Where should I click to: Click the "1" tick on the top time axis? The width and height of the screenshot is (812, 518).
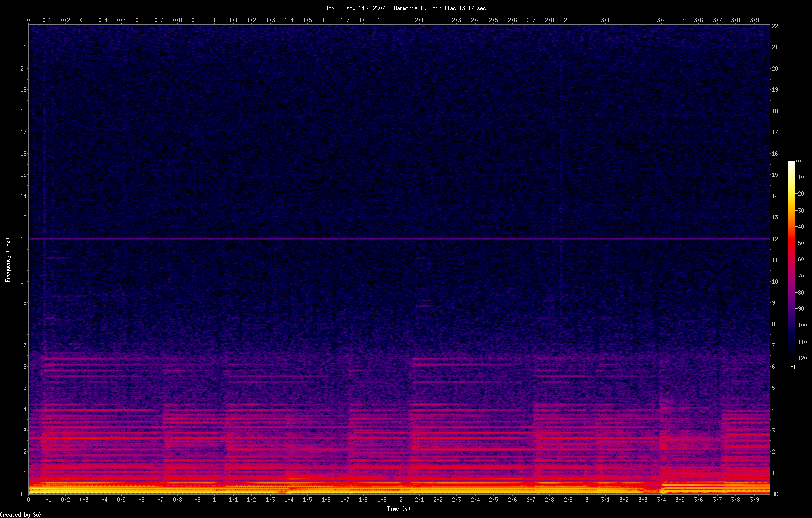(x=214, y=20)
